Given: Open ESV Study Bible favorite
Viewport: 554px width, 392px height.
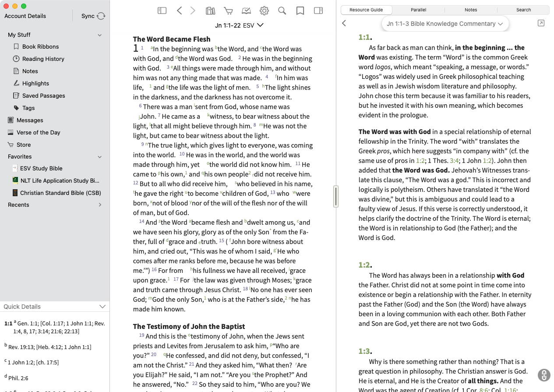Looking at the screenshot, I should 41,168.
